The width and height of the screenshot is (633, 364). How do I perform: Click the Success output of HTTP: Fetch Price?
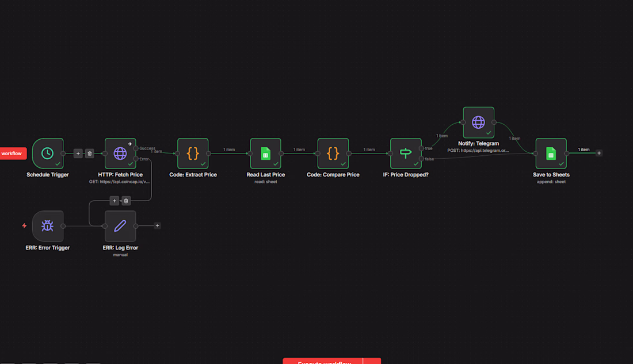point(136,148)
